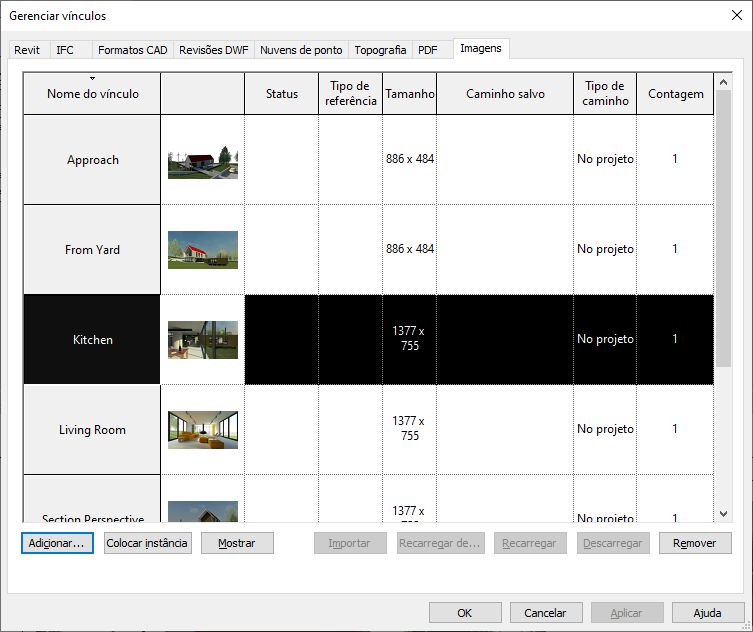Viewport: 753px width, 632px height.
Task: Click the Mostrar button
Action: tap(237, 543)
